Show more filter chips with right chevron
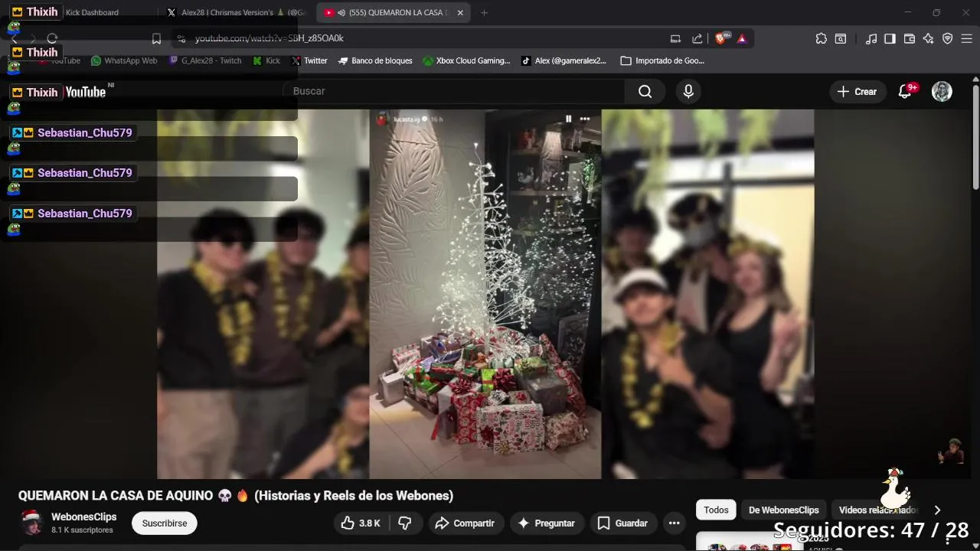This screenshot has width=980, height=551. [x=937, y=510]
